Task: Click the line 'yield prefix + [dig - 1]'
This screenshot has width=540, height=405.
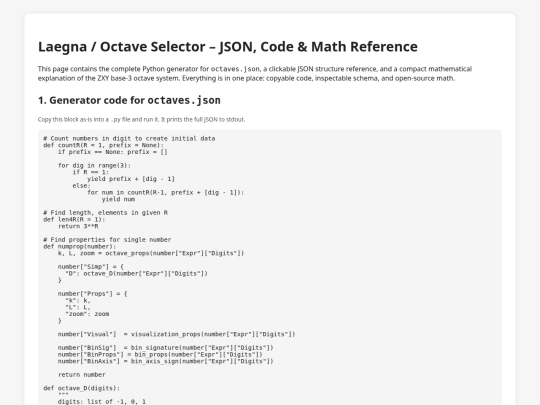Action: click(x=131, y=179)
